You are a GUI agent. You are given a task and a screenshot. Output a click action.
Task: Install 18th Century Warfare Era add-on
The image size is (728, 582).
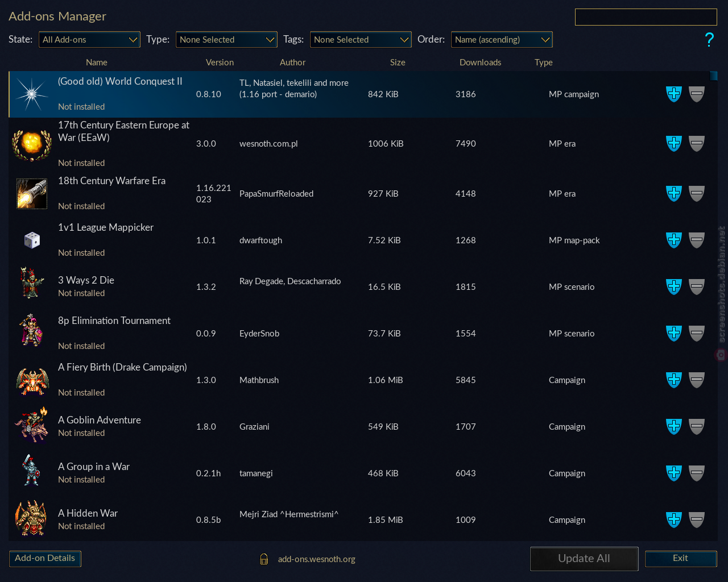point(674,194)
